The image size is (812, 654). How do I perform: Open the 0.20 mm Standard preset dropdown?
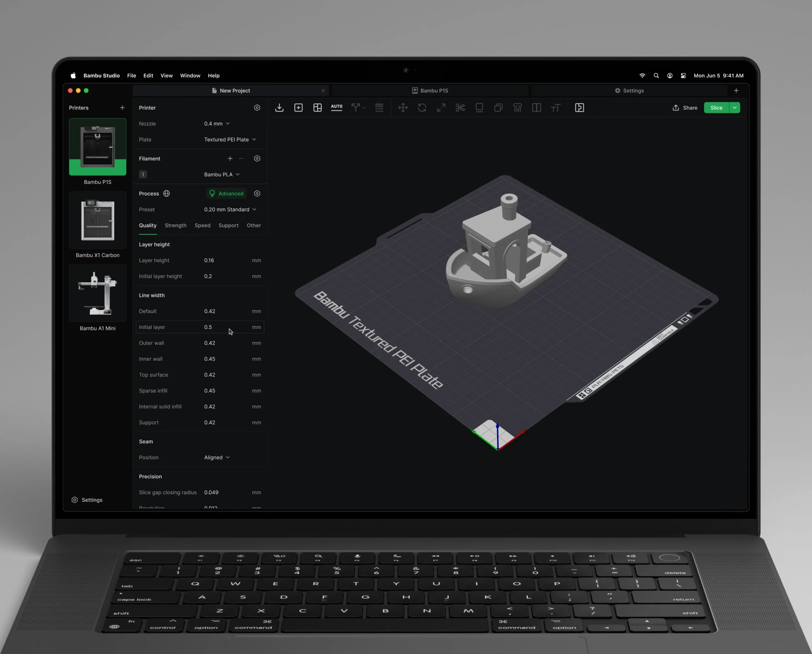[230, 210]
